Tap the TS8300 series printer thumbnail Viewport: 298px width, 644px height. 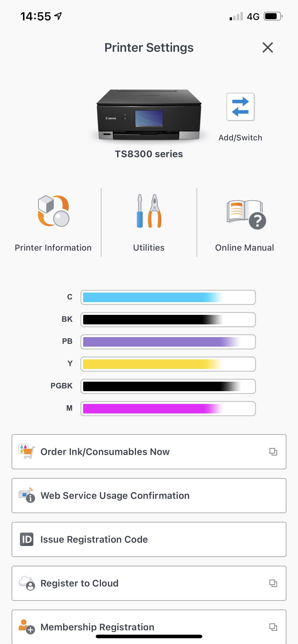[149, 115]
